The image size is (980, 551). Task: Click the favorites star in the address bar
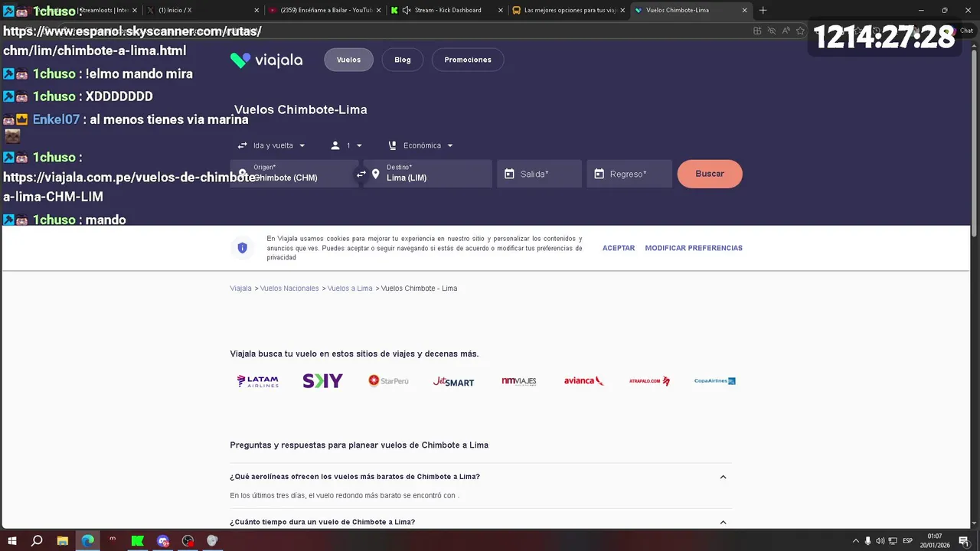tap(800, 31)
